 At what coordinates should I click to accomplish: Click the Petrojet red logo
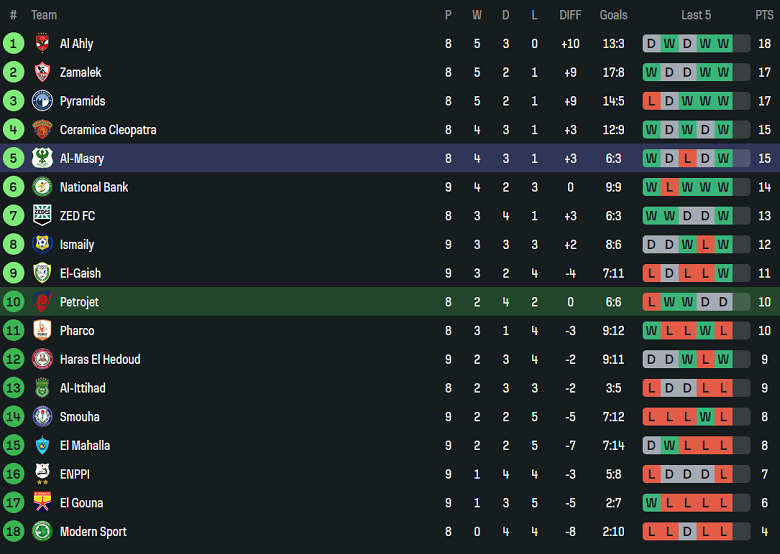click(x=42, y=302)
